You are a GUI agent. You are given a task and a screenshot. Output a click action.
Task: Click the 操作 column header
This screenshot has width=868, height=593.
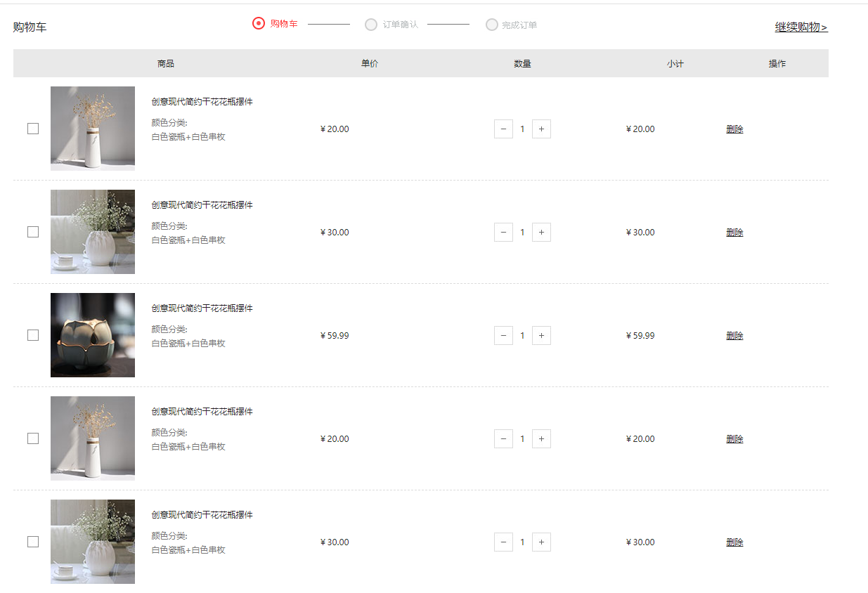pos(777,63)
